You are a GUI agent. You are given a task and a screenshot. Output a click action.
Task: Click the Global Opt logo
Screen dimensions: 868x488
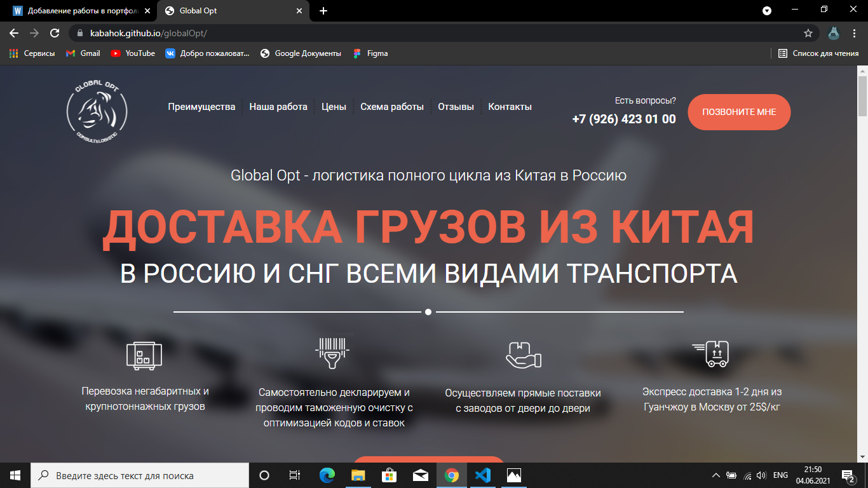click(x=97, y=112)
